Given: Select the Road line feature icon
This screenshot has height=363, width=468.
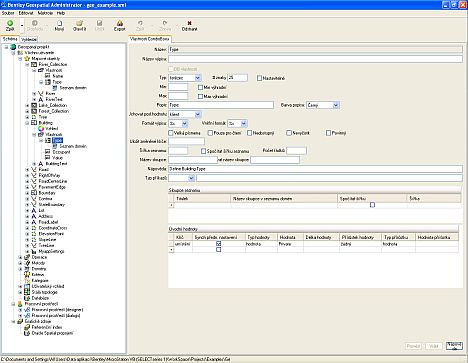Looking at the screenshot, I should [34, 169].
